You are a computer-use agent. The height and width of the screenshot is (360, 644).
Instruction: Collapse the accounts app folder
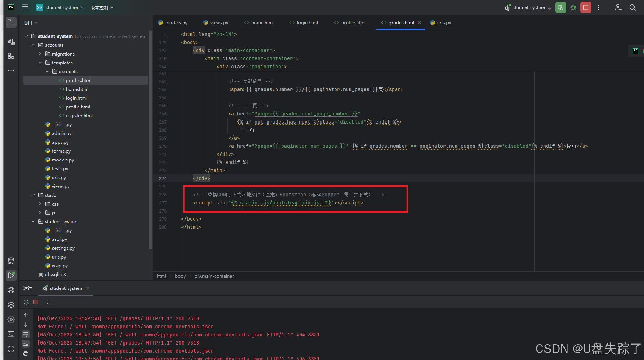(33, 45)
